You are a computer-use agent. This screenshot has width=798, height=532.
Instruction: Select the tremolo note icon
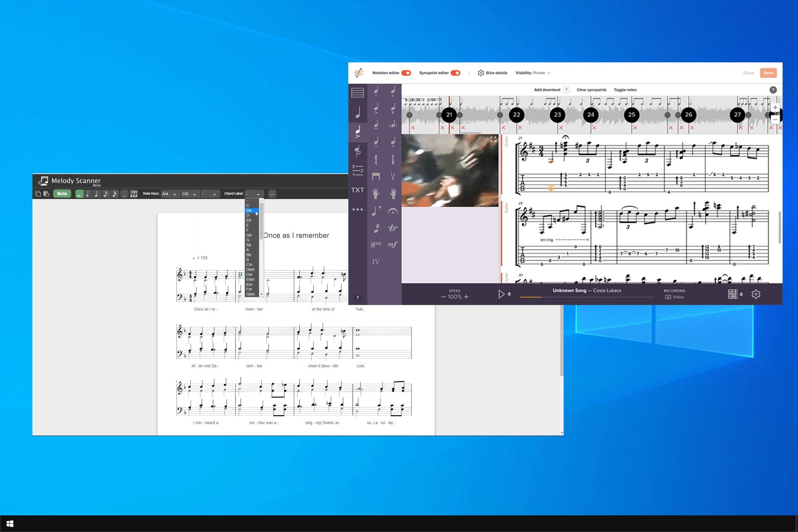point(377,228)
